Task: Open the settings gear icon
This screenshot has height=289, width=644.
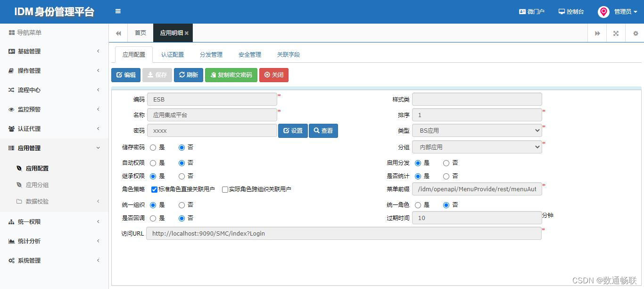Action: 636,34
